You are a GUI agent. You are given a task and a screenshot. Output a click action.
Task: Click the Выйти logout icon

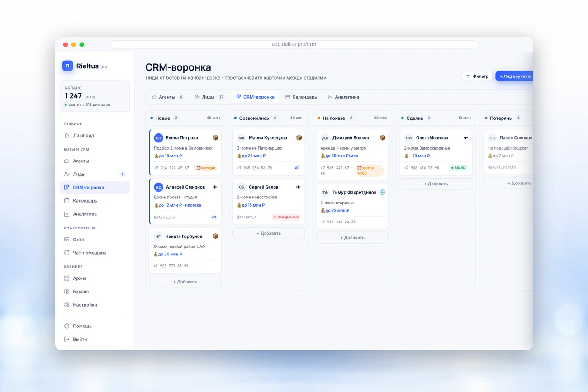[66, 339]
